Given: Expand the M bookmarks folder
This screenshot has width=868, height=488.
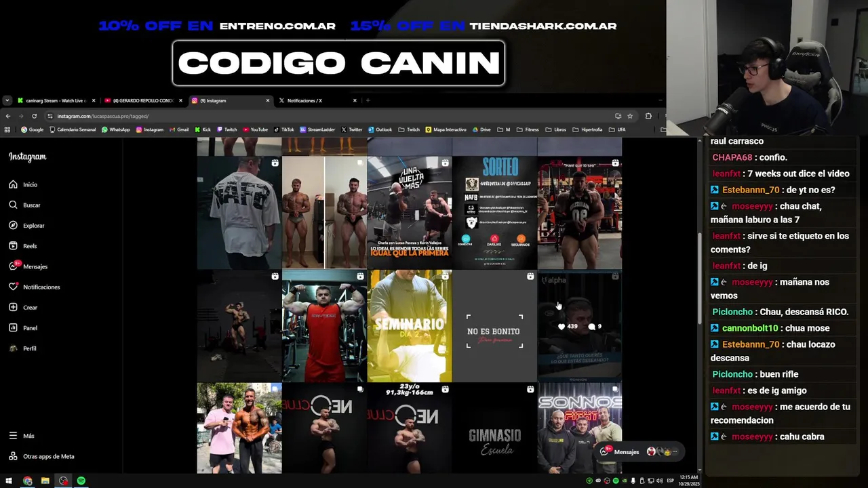Looking at the screenshot, I should coord(504,129).
